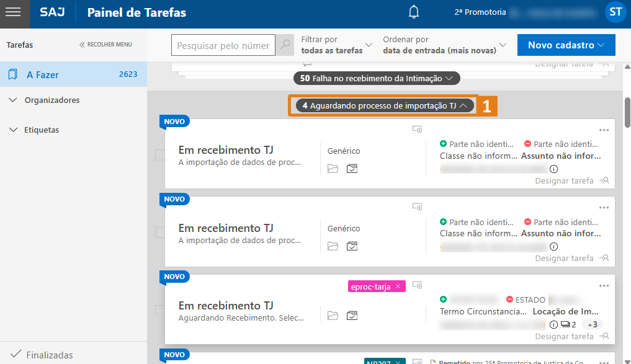This screenshot has height=364, width=631.
Task: Open the notifications bell
Action: (414, 12)
